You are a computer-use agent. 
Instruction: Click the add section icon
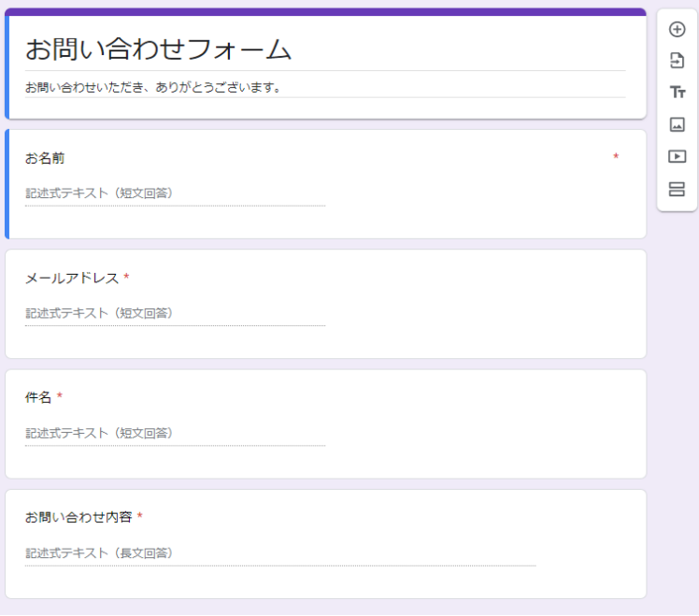[x=677, y=189]
